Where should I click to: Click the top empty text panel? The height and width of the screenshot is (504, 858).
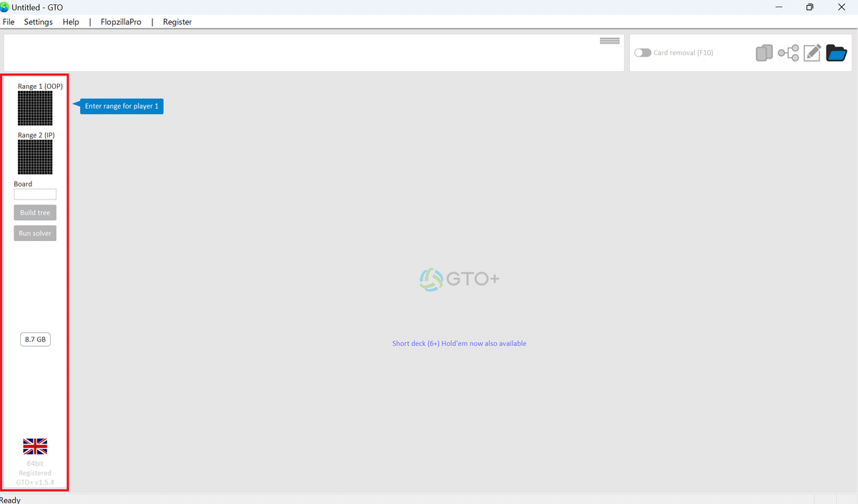tap(314, 53)
